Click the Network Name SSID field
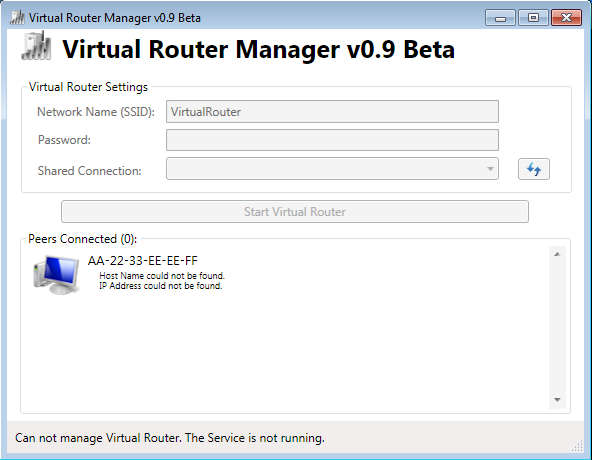The image size is (592, 460). pos(332,112)
